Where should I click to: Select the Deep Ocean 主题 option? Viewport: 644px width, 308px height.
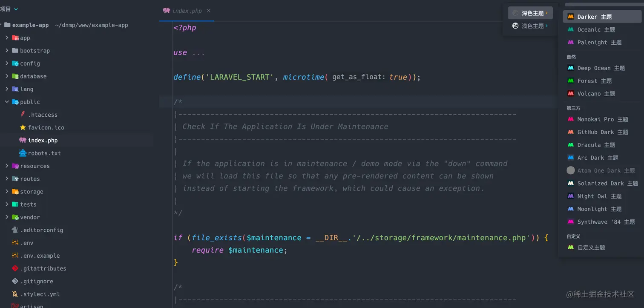click(602, 68)
